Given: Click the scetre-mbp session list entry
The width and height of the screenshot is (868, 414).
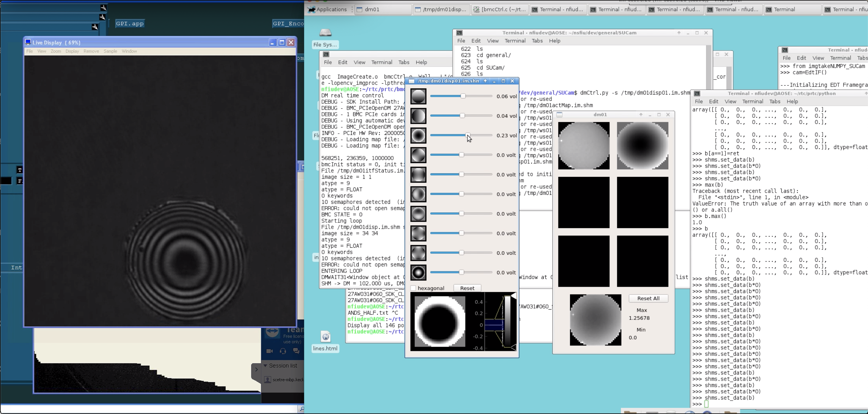Looking at the screenshot, I should 284,380.
